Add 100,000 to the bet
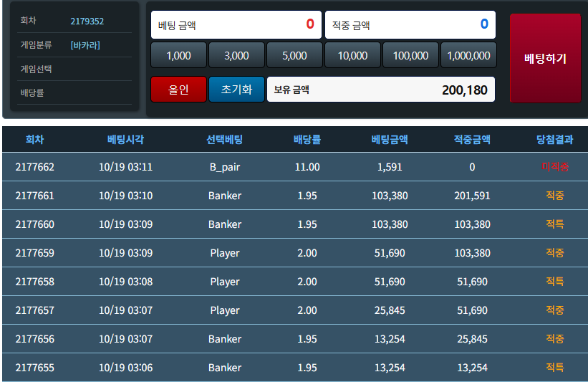Viewport: 588px width, 382px height. 410,55
